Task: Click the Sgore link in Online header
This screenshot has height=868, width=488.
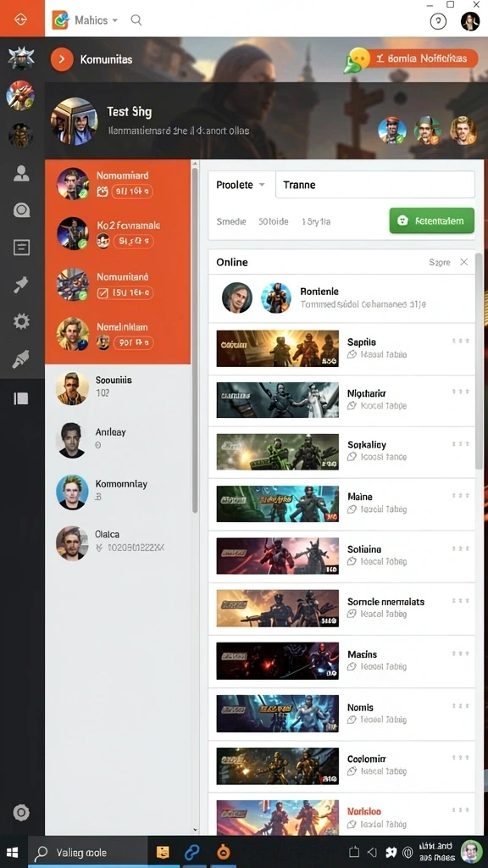Action: tap(440, 263)
